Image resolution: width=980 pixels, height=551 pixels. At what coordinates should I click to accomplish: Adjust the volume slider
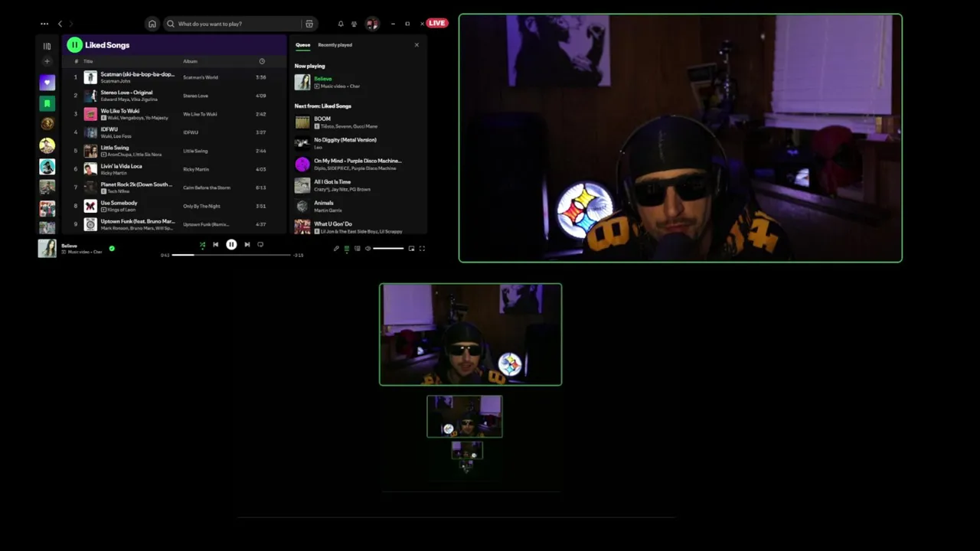coord(388,248)
